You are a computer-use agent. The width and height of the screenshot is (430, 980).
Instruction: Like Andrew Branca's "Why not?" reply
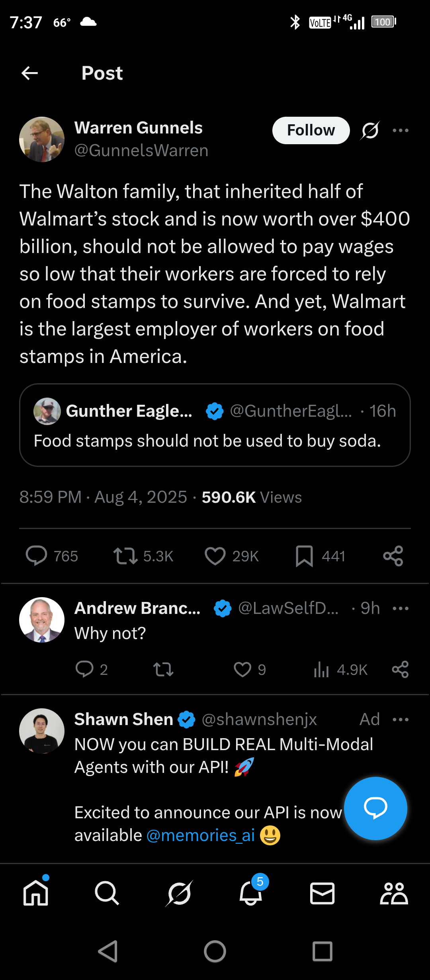click(242, 670)
